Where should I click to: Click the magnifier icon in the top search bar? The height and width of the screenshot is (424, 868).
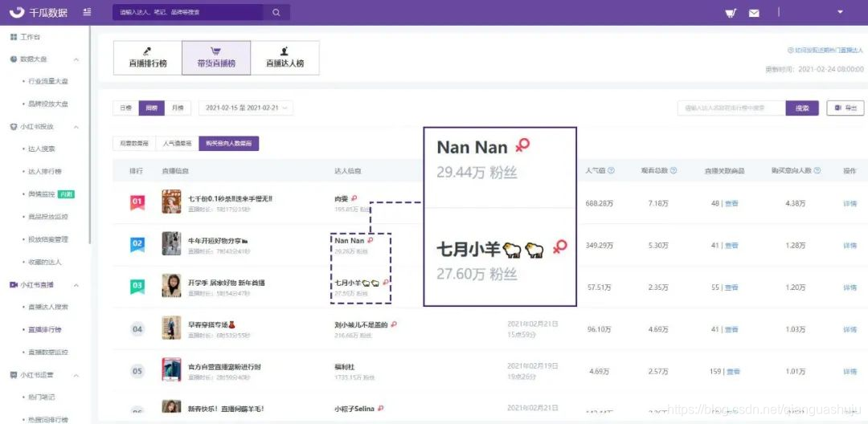click(276, 12)
